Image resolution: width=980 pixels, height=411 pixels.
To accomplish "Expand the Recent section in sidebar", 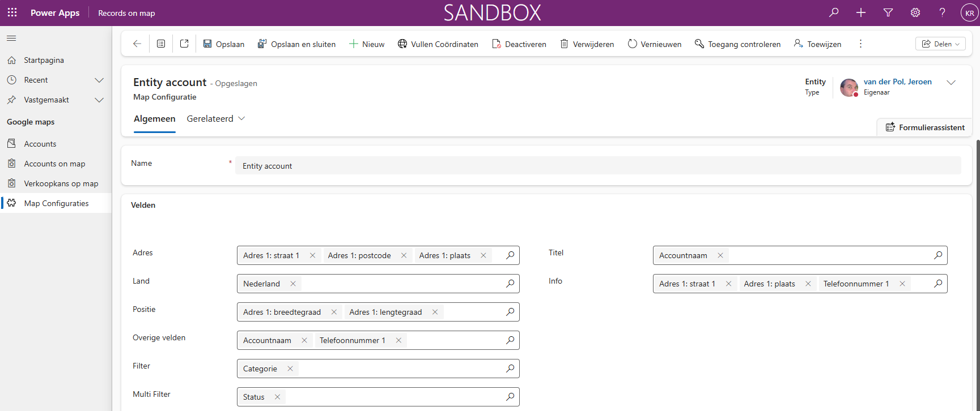I will pyautogui.click(x=99, y=80).
